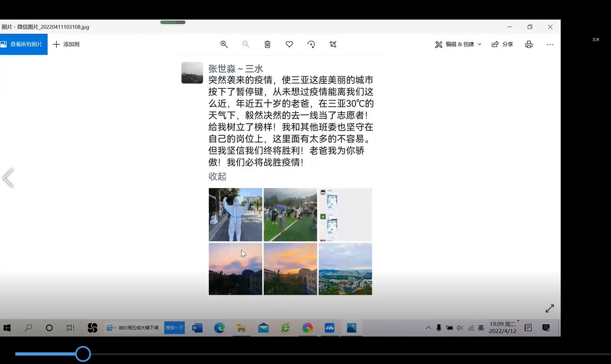Click the video progress slider handle
Image resolution: width=611 pixels, height=364 pixels.
coord(83,354)
